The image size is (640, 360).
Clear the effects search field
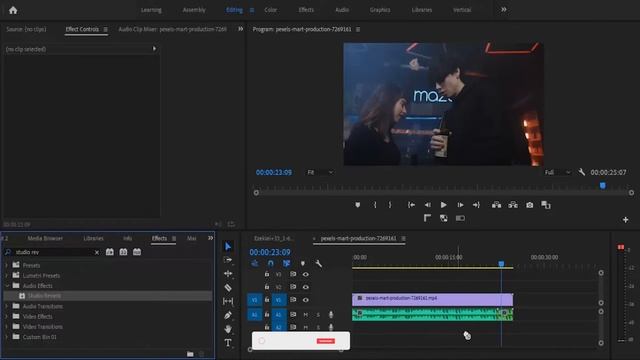(x=97, y=252)
